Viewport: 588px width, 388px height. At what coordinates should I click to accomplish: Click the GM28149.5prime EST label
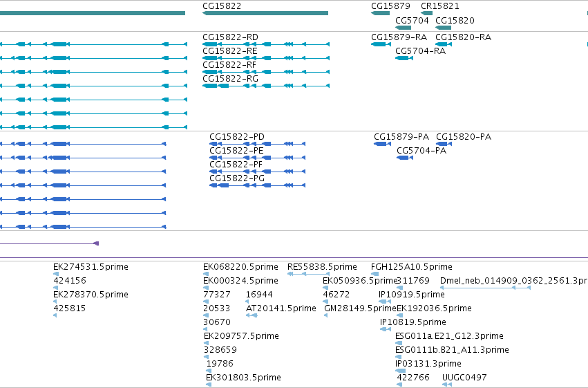point(361,308)
